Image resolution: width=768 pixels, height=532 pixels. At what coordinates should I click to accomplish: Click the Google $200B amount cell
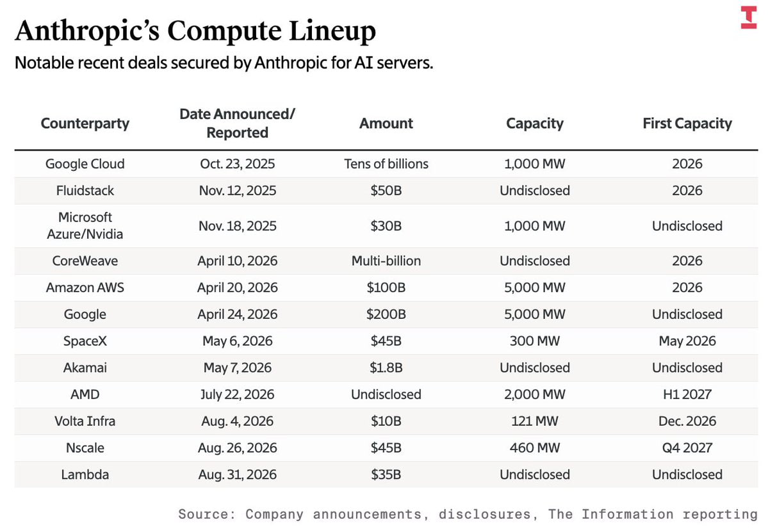386,314
